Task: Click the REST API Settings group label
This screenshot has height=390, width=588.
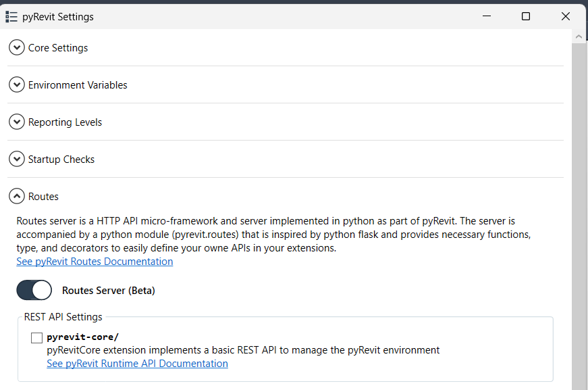Action: point(63,317)
